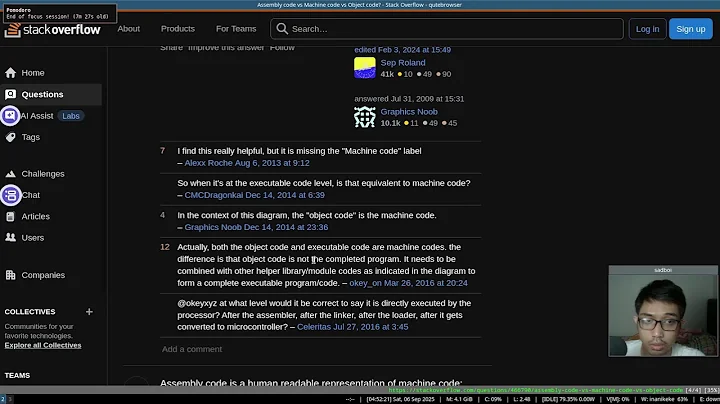Click comment date Aug 6, 2013 at 9:12
The height and width of the screenshot is (404, 720).
(x=272, y=163)
